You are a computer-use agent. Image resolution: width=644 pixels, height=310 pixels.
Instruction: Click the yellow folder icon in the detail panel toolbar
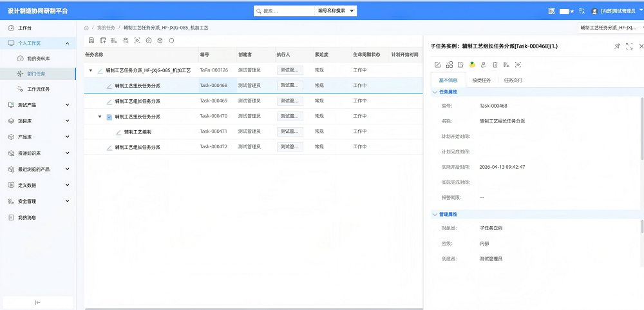[x=472, y=64]
